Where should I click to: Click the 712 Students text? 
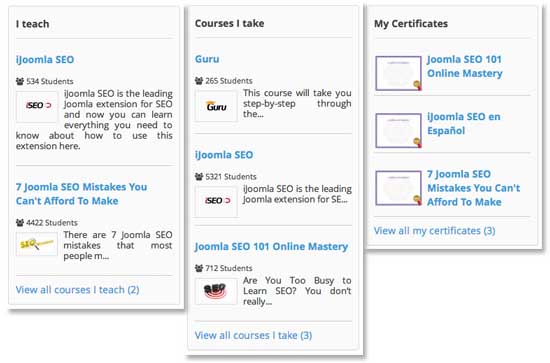pyautogui.click(x=229, y=268)
